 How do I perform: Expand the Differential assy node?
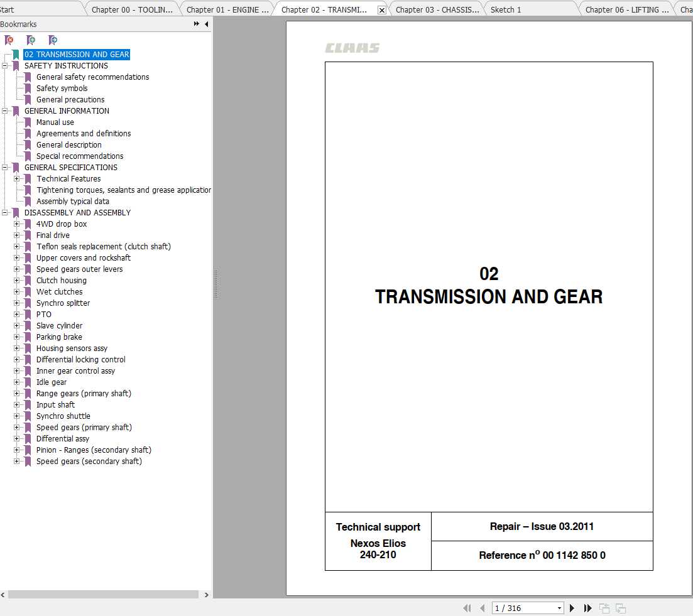pos(16,438)
